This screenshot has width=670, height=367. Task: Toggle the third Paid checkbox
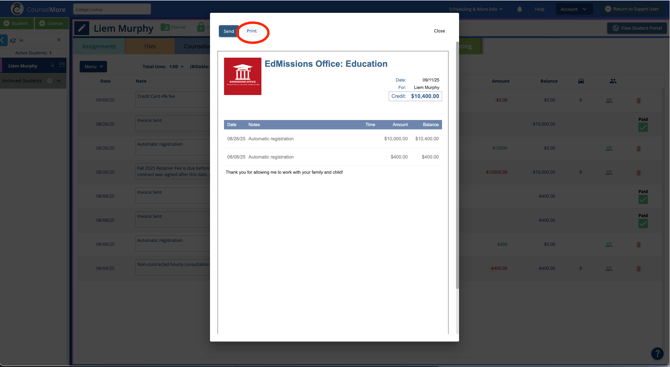coord(643,223)
